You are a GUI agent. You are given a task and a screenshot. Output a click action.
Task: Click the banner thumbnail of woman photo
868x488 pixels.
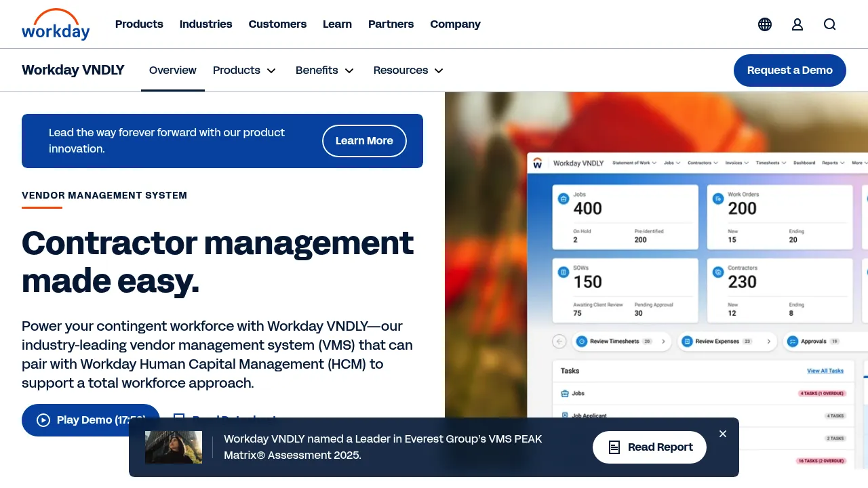point(174,447)
